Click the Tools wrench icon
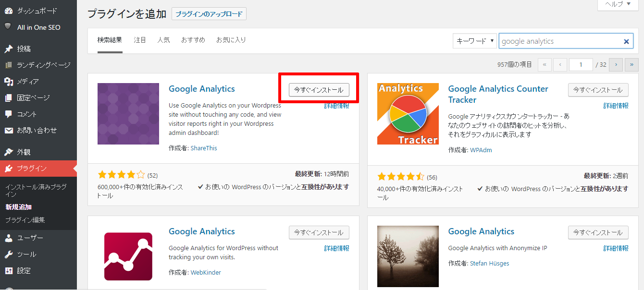This screenshot has width=644, height=290. [x=8, y=254]
